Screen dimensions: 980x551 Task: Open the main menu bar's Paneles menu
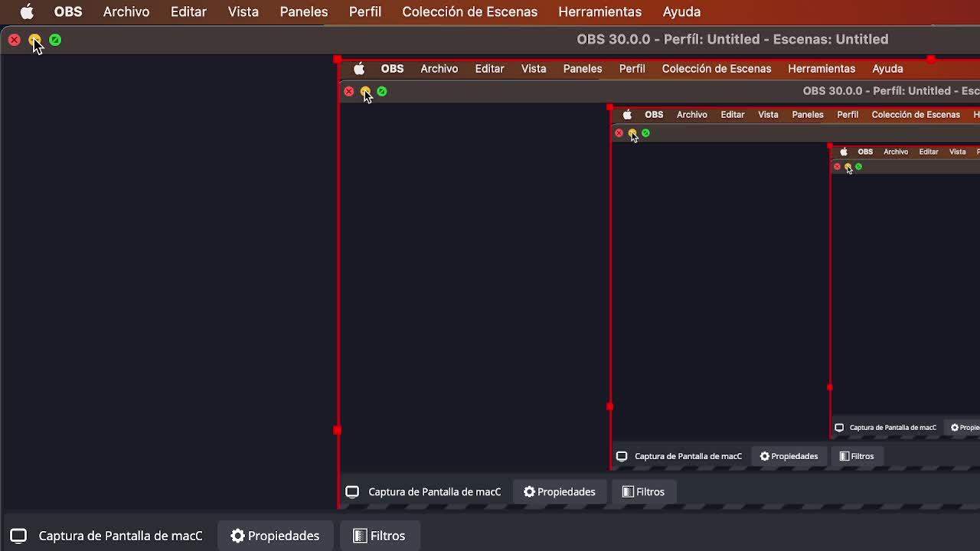click(x=304, y=11)
